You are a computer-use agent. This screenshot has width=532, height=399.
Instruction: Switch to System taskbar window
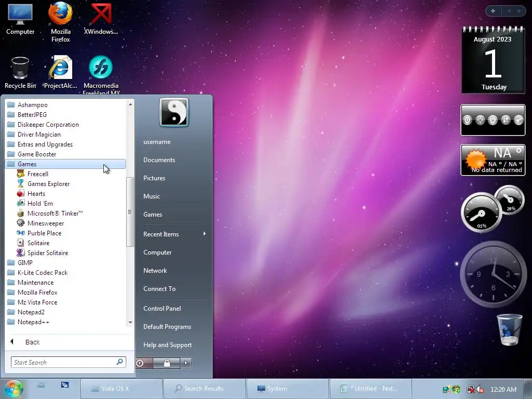pos(287,389)
